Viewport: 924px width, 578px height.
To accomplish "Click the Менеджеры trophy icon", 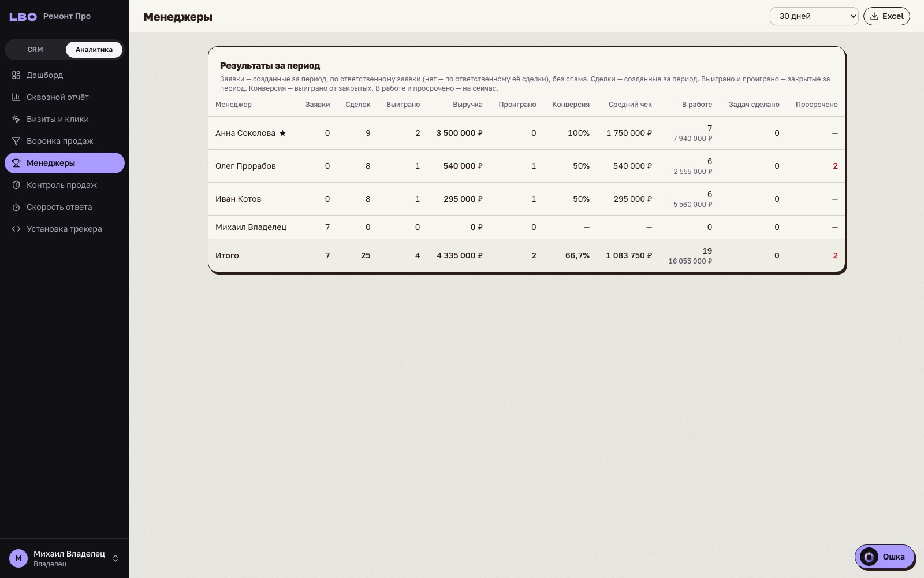I will click(16, 163).
